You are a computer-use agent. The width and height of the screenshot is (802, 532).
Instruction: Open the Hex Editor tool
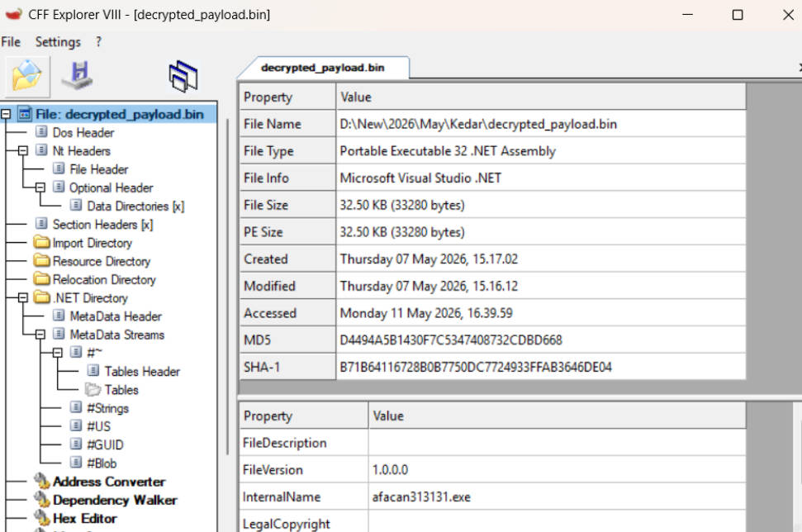click(85, 519)
